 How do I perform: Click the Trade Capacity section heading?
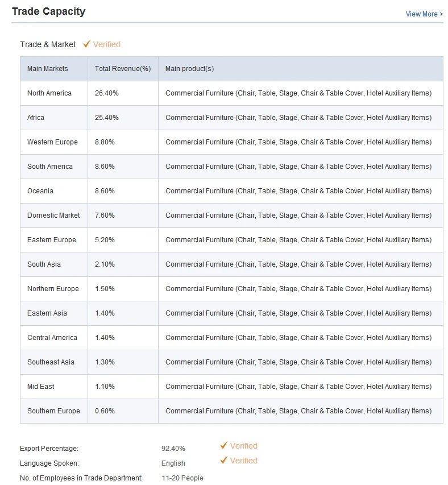(49, 11)
